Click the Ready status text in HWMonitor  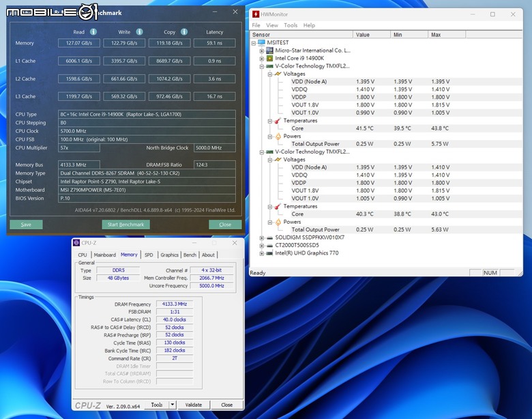tap(258, 273)
